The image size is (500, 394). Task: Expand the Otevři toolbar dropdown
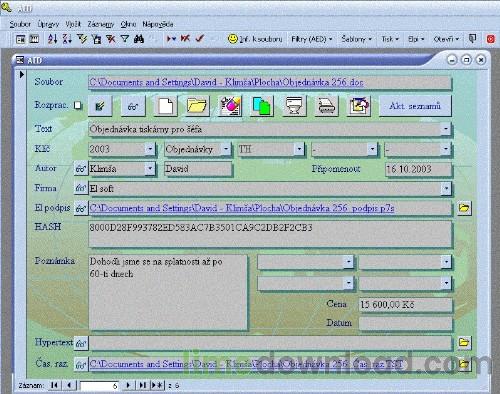coord(446,39)
